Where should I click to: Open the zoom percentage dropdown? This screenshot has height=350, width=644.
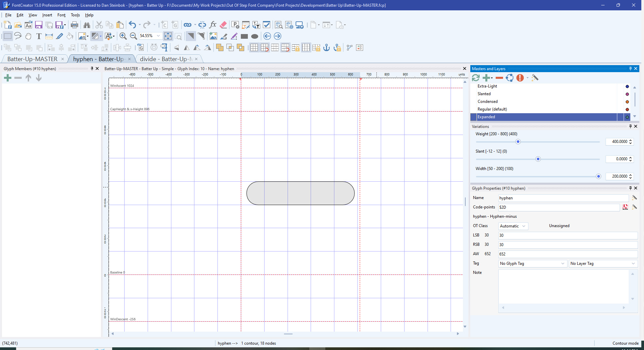[x=158, y=36]
